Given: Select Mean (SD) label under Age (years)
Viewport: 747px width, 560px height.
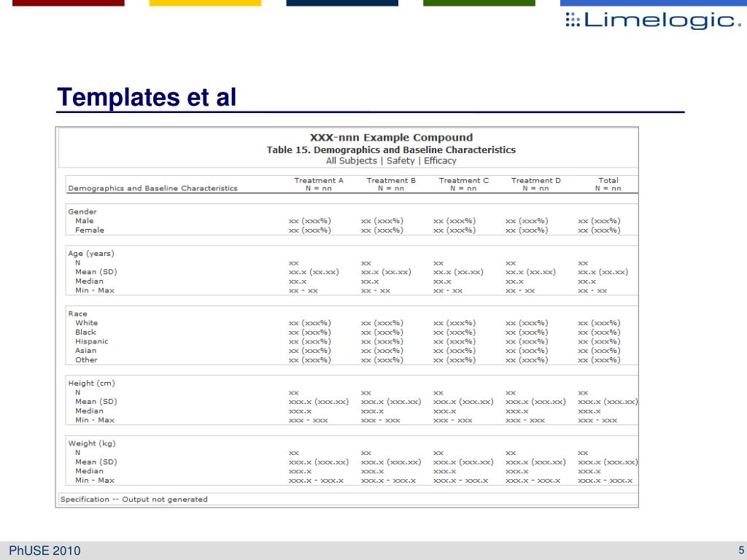Looking at the screenshot, I should pos(96,272).
